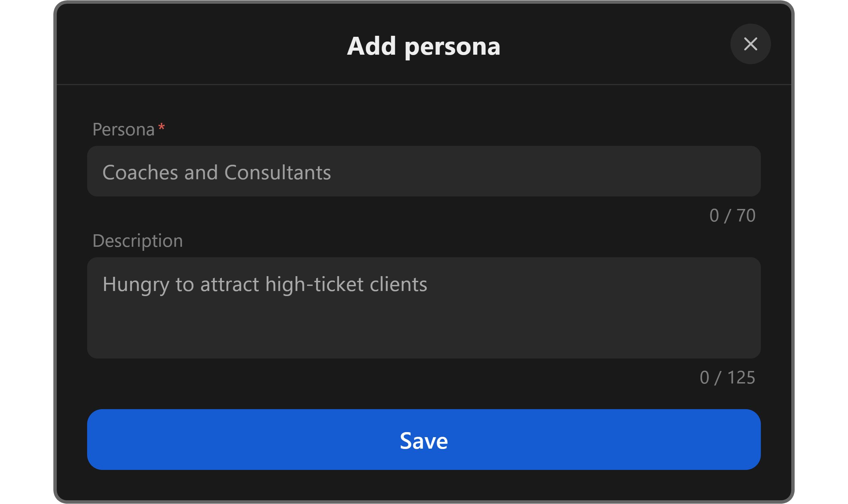This screenshot has width=848, height=504.
Task: Click the 0 / 125 character counter
Action: click(x=727, y=377)
